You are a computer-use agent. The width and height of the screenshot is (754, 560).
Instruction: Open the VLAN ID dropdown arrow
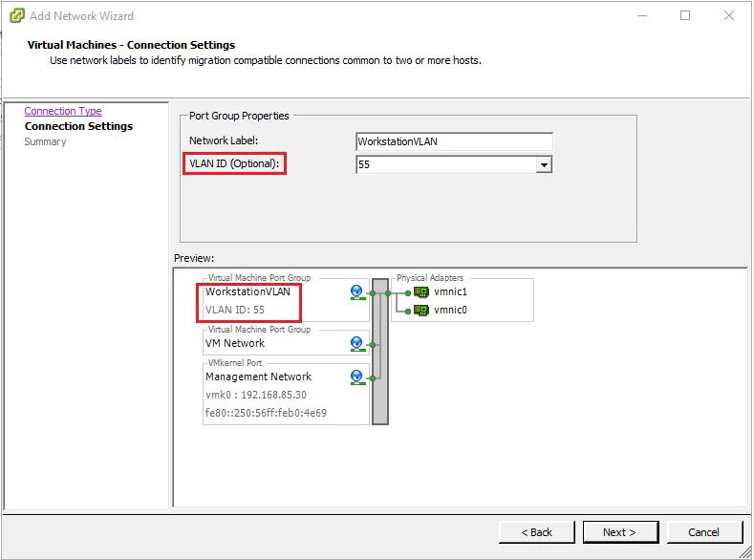[x=544, y=165]
